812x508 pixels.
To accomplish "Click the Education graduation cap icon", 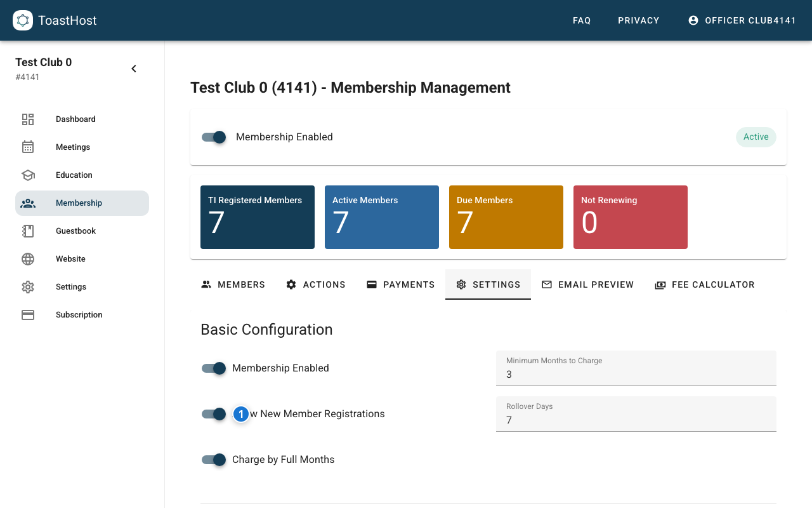I will coord(28,175).
